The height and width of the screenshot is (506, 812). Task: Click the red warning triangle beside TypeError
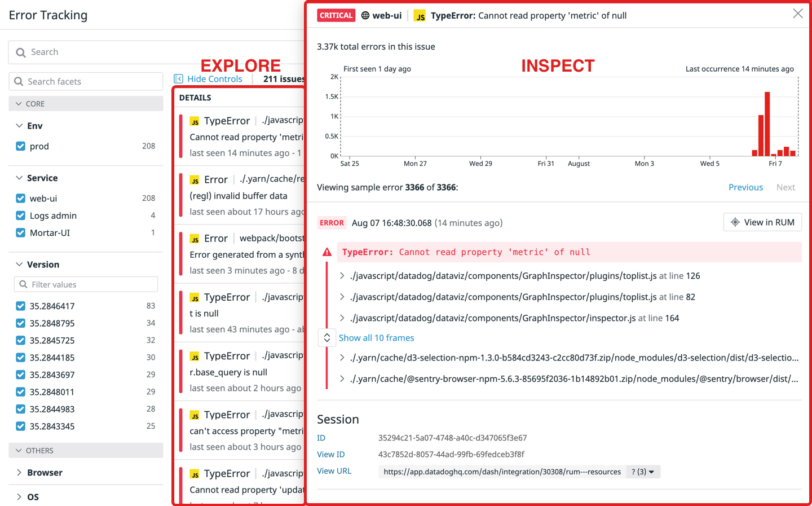[327, 252]
